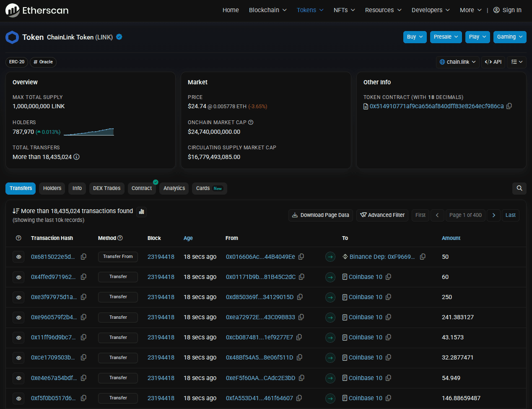The height and width of the screenshot is (409, 532).
Task: Click Download Page Data
Action: (321, 215)
